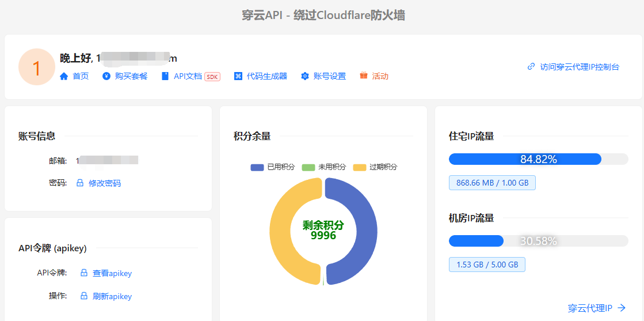This screenshot has height=321, width=644.
Task: Click the API令牌 (apikey) section heading
Action: coord(52,248)
